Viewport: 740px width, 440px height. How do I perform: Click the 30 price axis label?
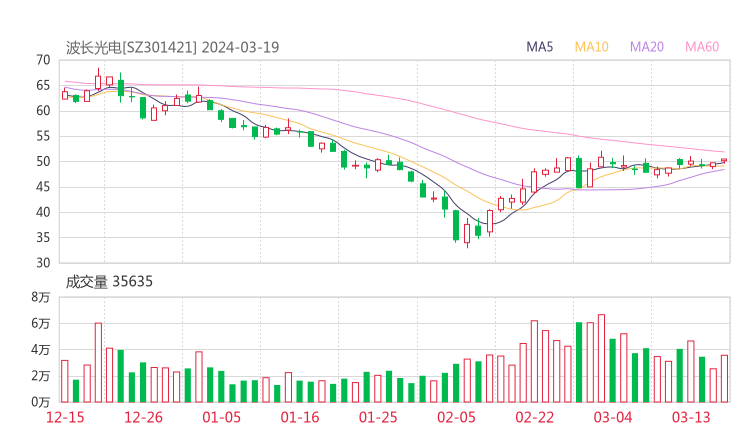43,263
